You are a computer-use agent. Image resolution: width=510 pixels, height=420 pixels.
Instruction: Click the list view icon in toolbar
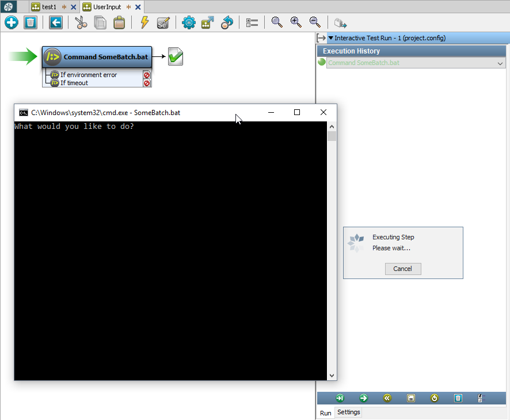pyautogui.click(x=252, y=22)
